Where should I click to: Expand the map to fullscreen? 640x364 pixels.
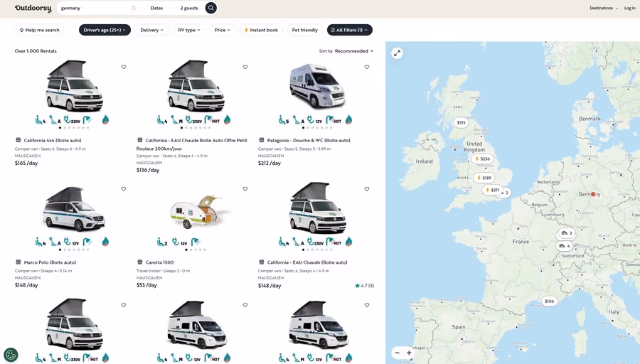tap(397, 53)
